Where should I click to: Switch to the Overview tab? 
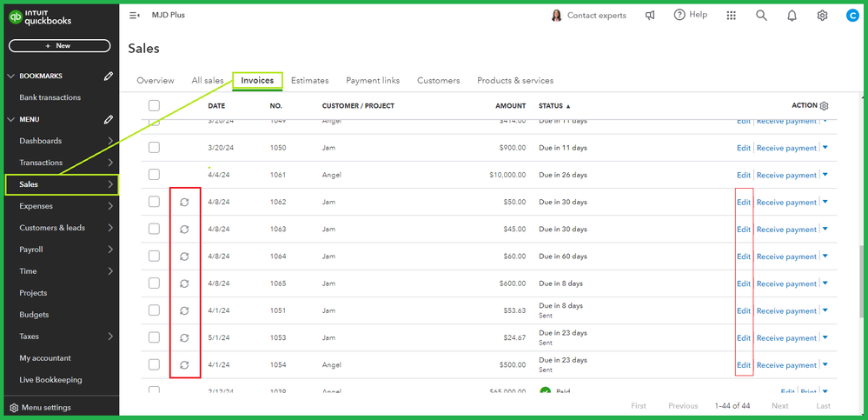coord(156,80)
